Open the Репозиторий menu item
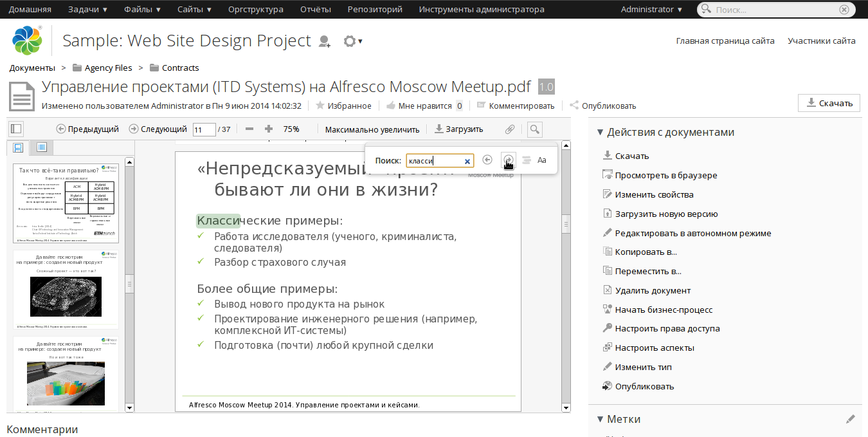The height and width of the screenshot is (437, 868). [x=375, y=10]
